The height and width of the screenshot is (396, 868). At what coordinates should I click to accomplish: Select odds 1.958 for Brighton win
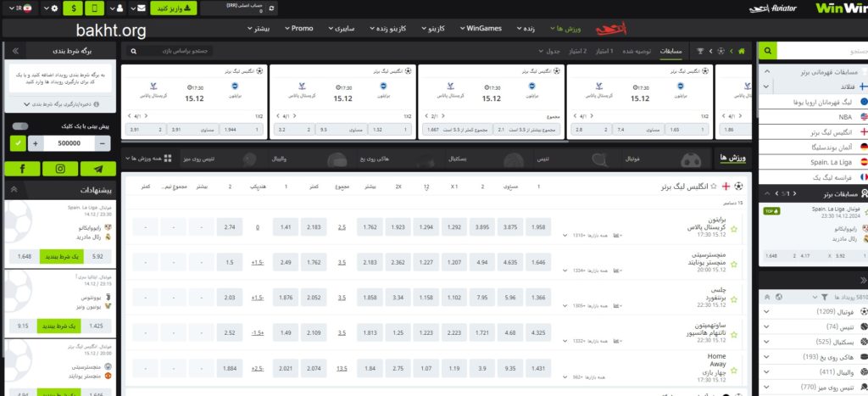click(x=538, y=227)
